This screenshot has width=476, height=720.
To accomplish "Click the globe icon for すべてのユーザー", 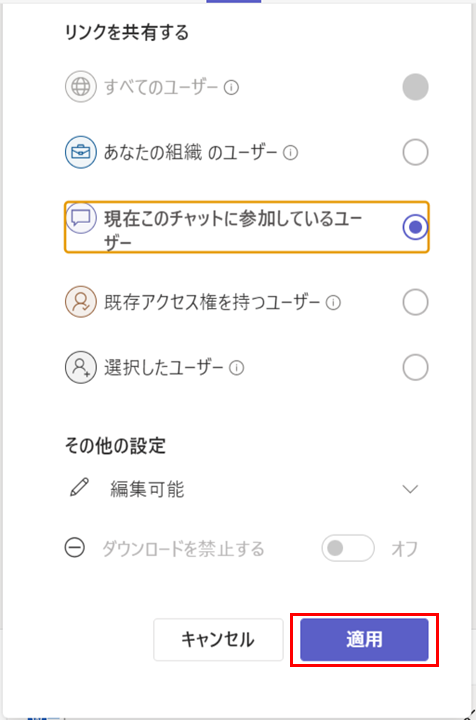I will 81,87.
